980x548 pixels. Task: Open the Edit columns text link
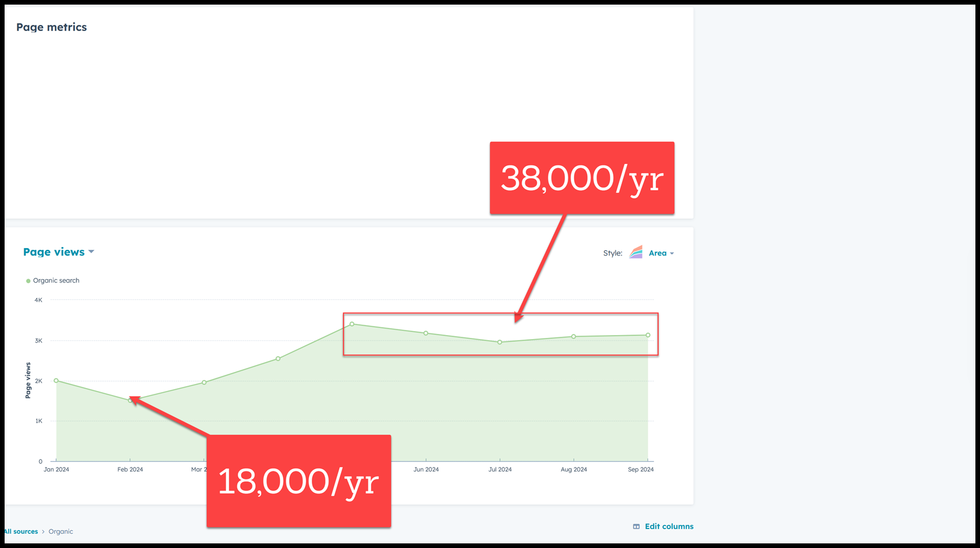(669, 527)
